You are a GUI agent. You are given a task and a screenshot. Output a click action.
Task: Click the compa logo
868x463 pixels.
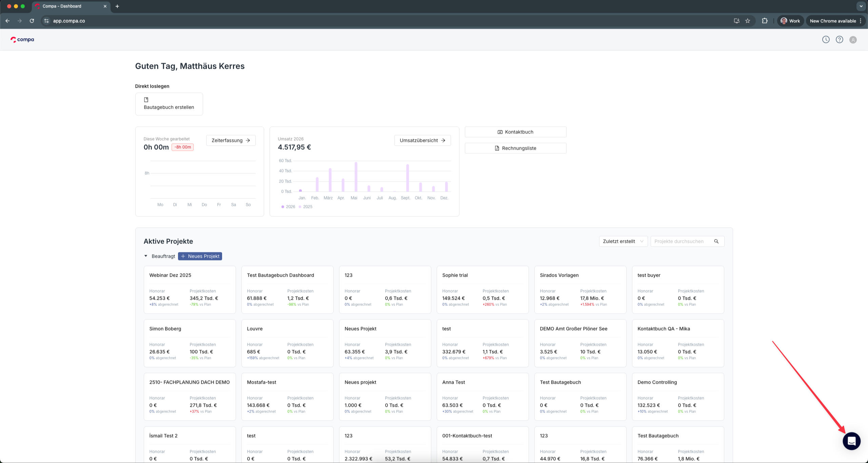click(x=22, y=40)
